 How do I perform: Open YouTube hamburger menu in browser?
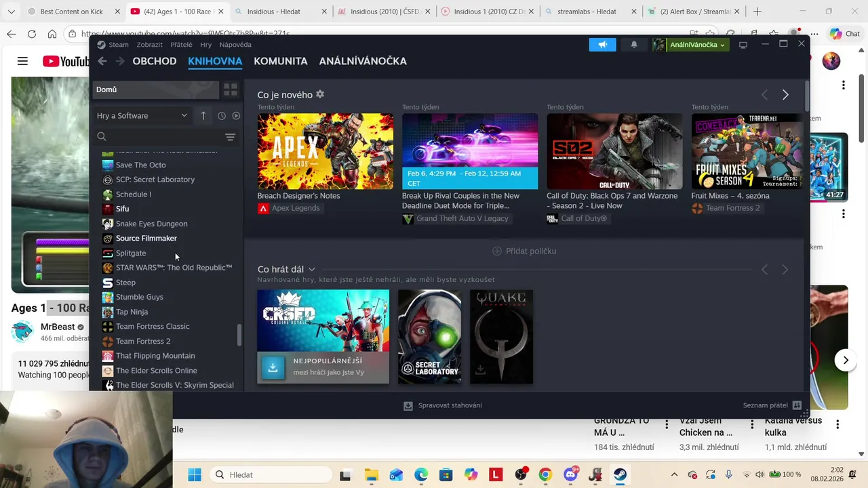(x=22, y=61)
